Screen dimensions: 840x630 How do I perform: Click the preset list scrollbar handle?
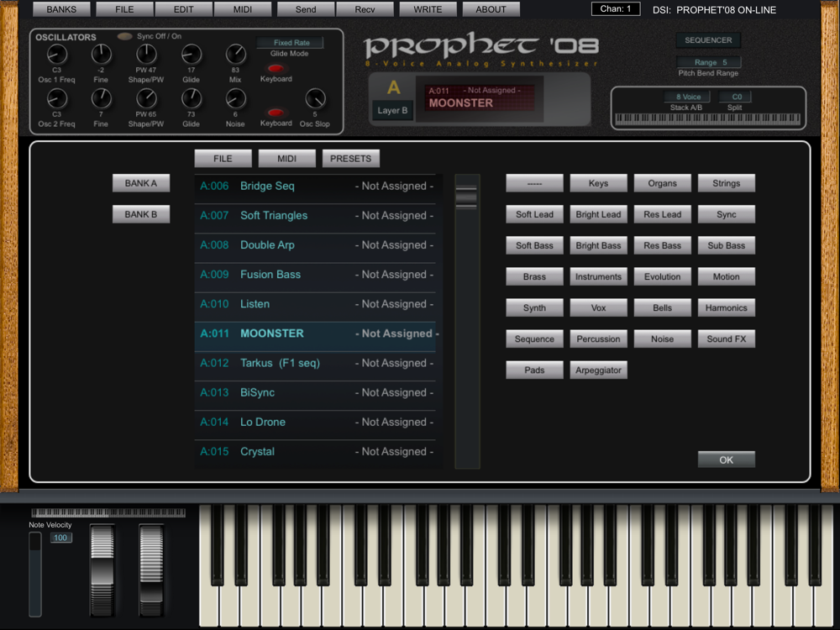coord(466,197)
